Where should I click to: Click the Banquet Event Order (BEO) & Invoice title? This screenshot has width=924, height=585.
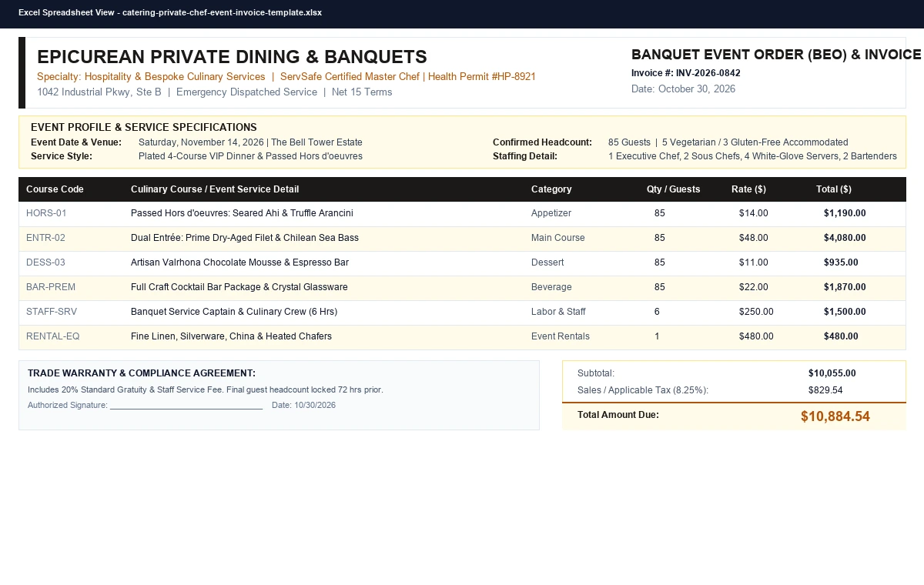776,55
